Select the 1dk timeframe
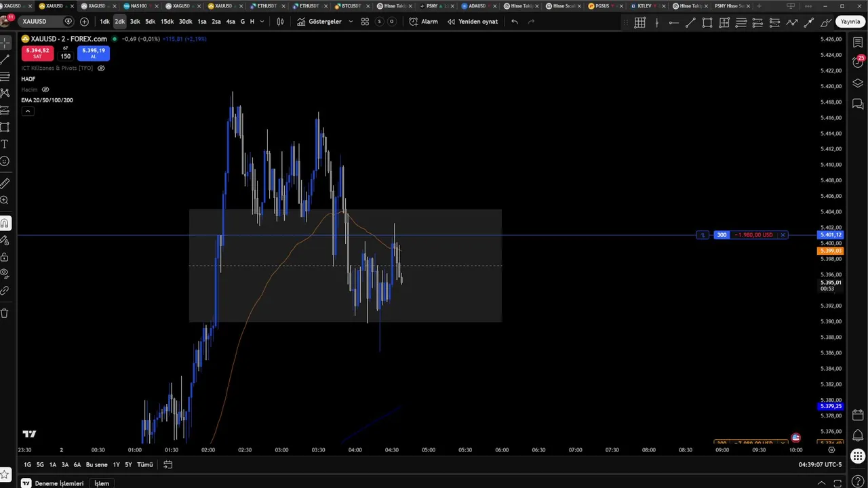Screen dimensions: 868x488 tap(104, 22)
